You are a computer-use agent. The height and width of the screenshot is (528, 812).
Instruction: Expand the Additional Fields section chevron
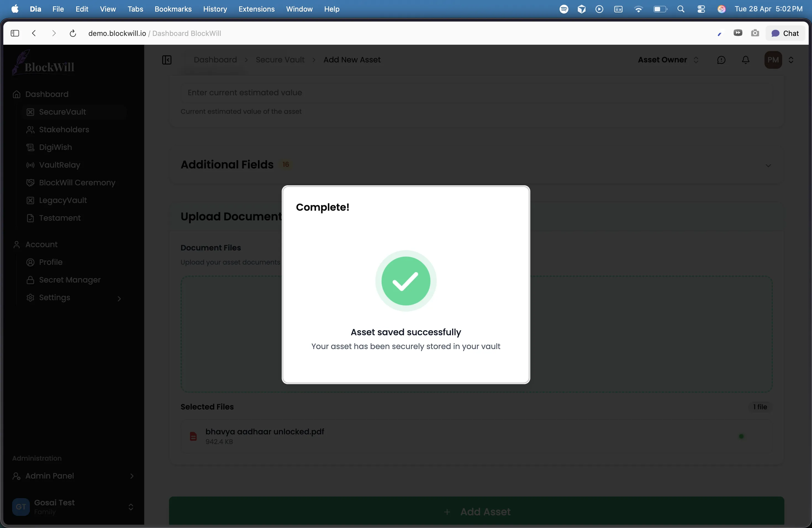(768, 165)
